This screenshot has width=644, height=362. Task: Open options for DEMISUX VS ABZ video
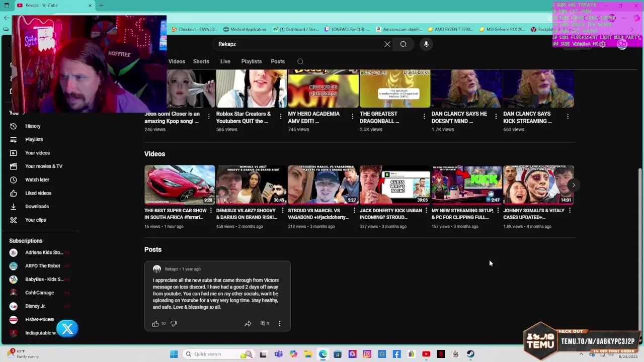(282, 211)
